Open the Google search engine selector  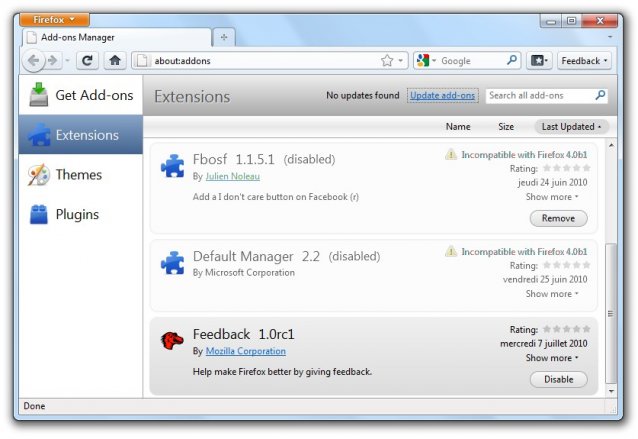click(426, 61)
